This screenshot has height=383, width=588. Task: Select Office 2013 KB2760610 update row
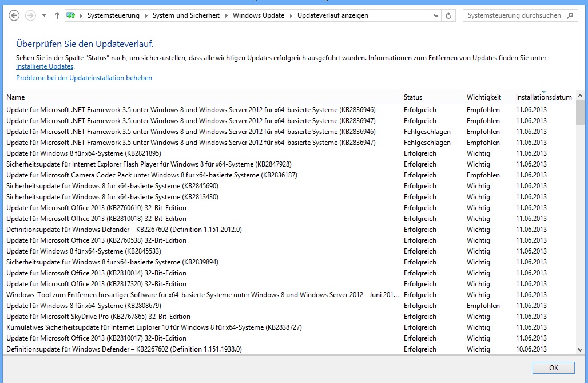click(289, 208)
